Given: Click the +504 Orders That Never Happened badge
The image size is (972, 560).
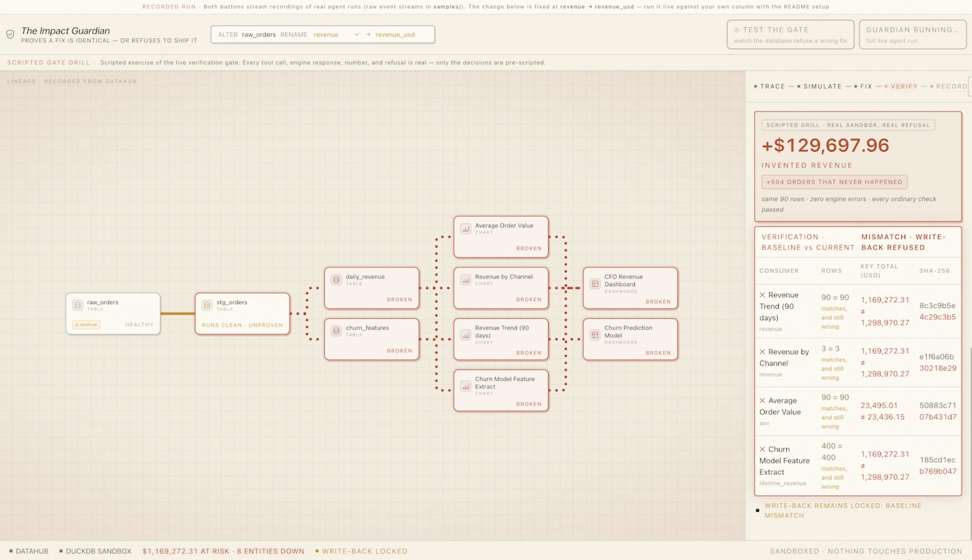Looking at the screenshot, I should click(x=834, y=182).
